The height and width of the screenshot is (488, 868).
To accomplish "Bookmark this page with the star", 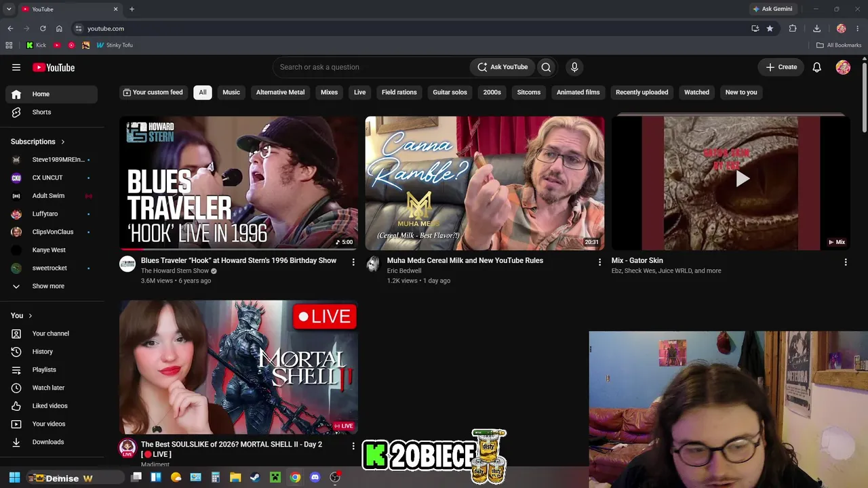I will click(x=770, y=28).
